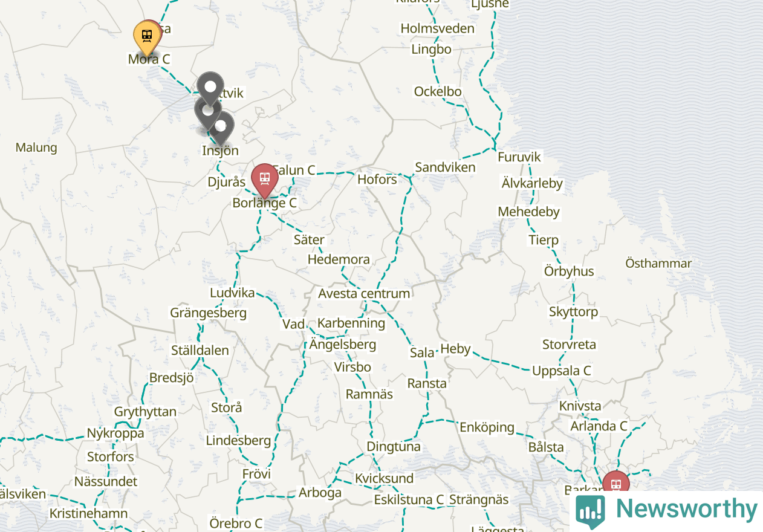
Task: Open the red train marker near Barkarby
Action: click(616, 484)
